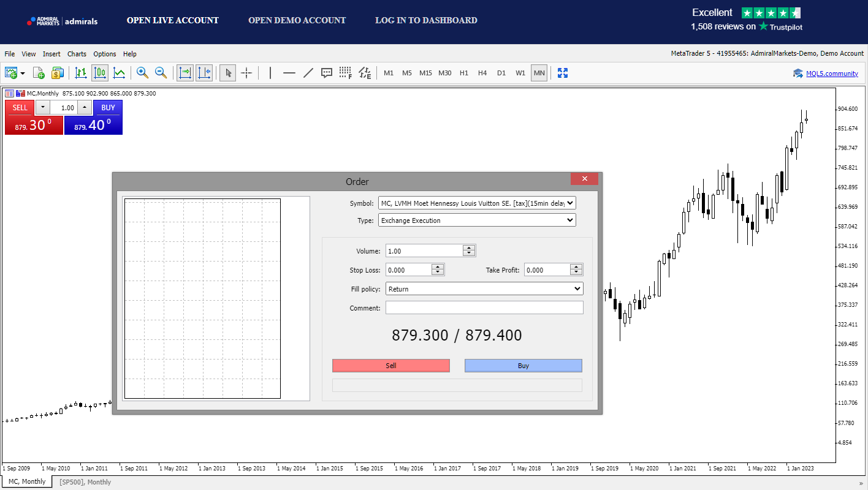Toggle the MN monthly timeframe
This screenshot has height=490, width=868.
click(x=539, y=73)
